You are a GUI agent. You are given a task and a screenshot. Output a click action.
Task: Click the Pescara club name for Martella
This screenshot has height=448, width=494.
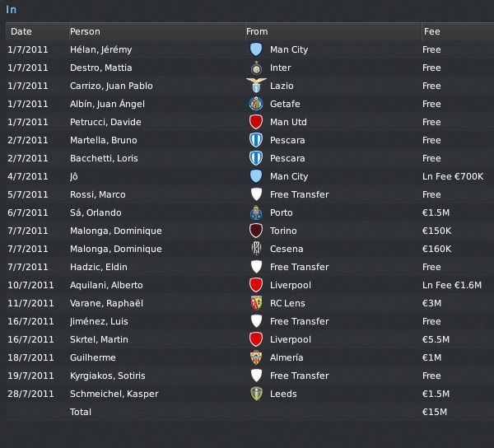(x=287, y=140)
